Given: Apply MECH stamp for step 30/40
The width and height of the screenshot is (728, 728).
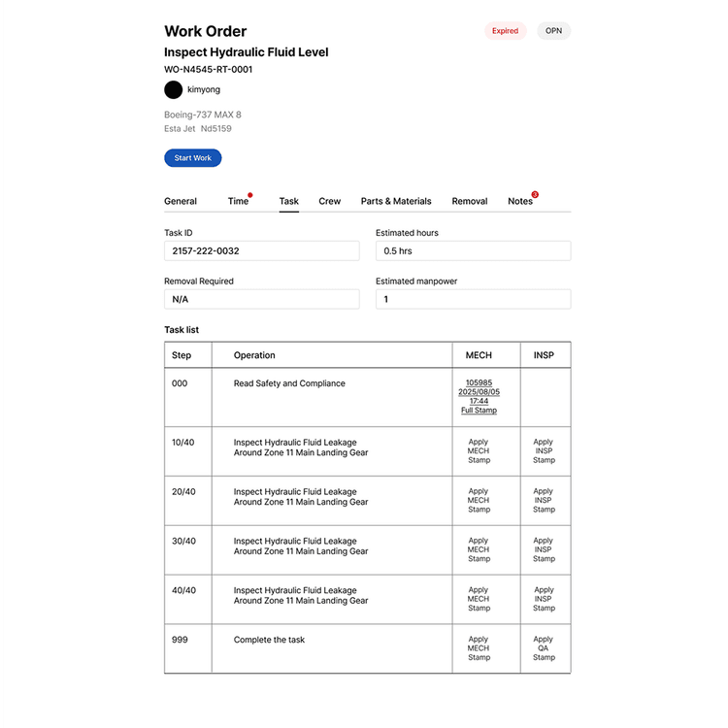Looking at the screenshot, I should click(x=479, y=549).
